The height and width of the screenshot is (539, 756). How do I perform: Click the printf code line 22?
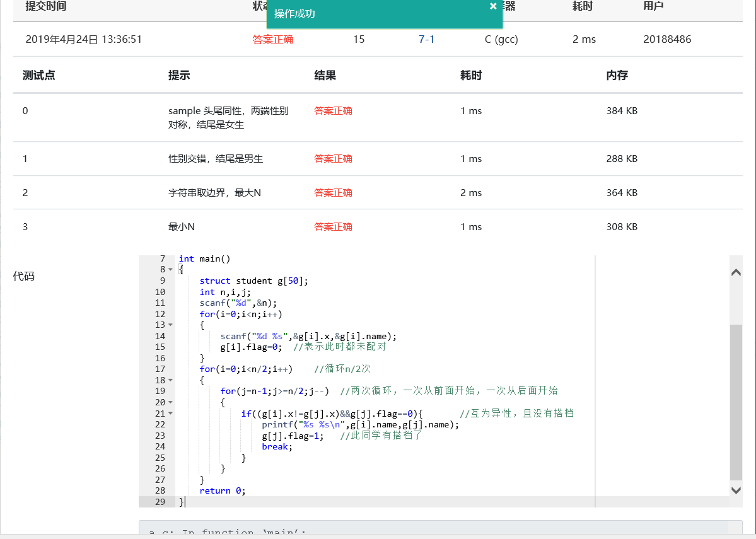click(x=360, y=425)
